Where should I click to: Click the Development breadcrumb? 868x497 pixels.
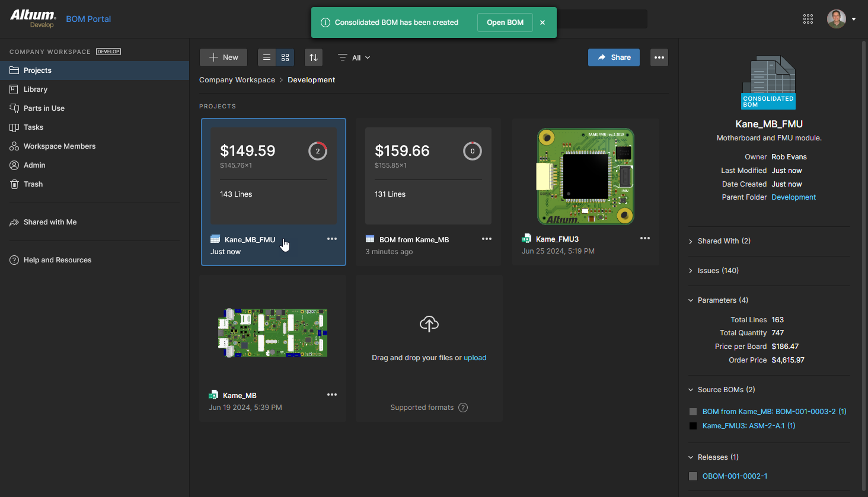pos(311,80)
